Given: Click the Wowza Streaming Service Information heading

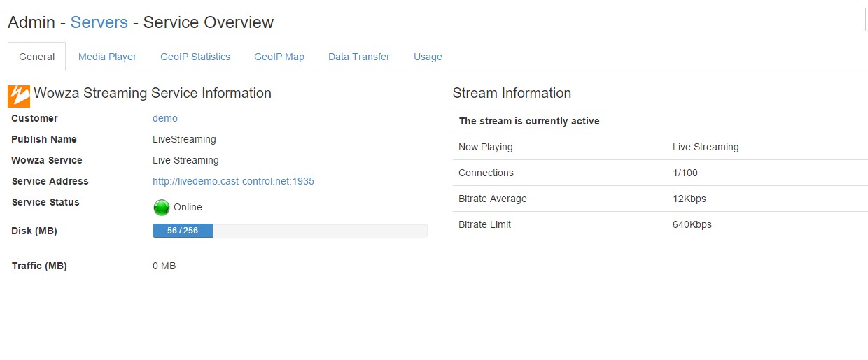Looking at the screenshot, I should 153,93.
